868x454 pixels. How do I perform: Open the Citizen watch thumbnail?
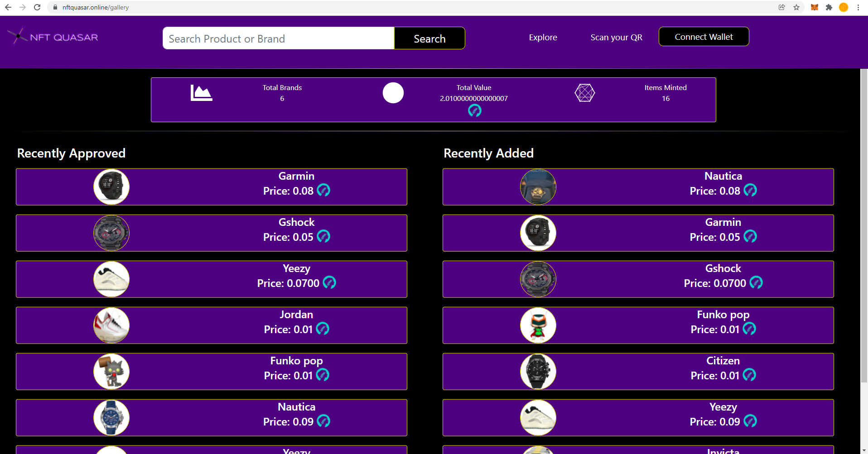(538, 372)
